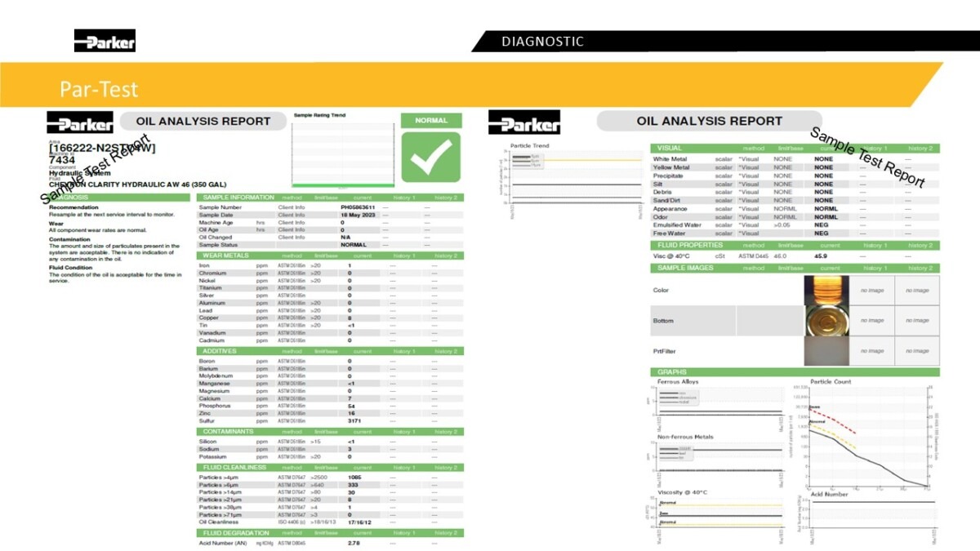980x551 pixels.
Task: Select the GRAPHS section header
Action: pyautogui.click(x=795, y=372)
